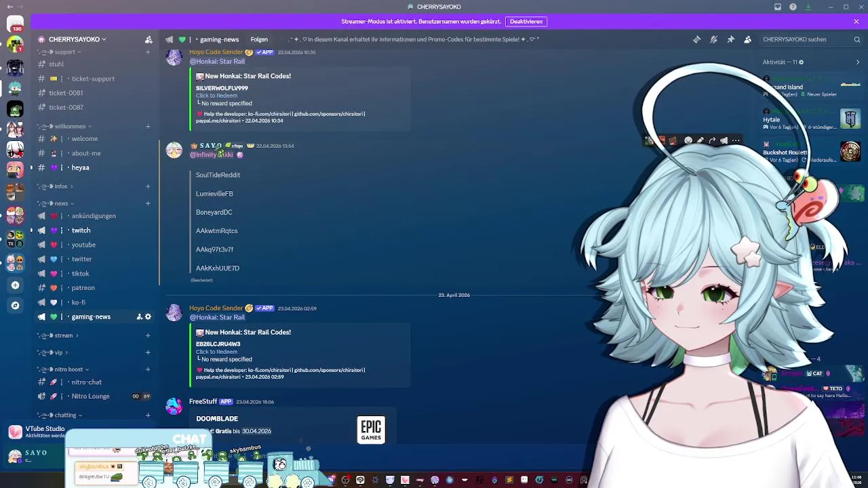Toggle channel notification mute bell icon
The image size is (868, 488).
point(713,39)
